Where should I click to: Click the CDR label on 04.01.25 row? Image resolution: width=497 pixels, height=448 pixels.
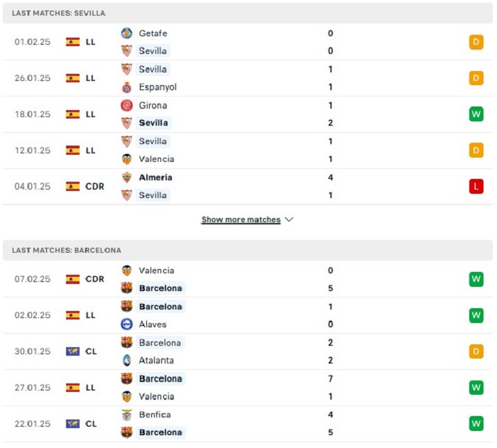[94, 187]
